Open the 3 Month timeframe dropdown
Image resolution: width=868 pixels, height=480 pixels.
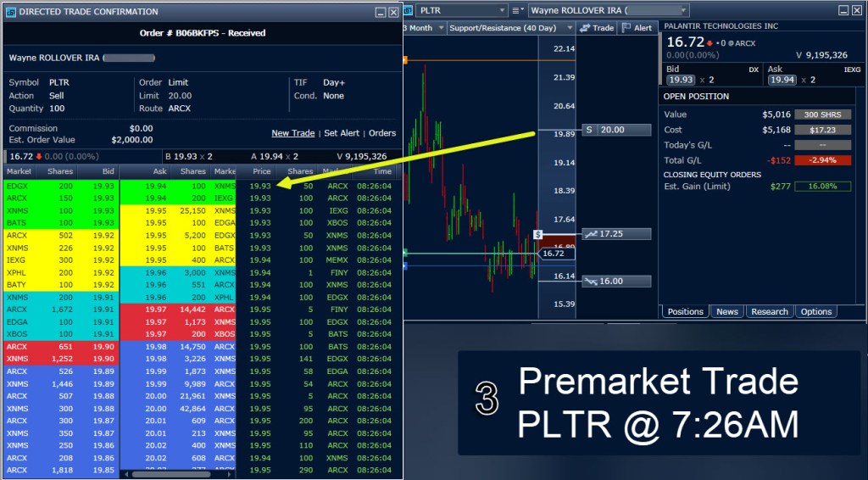439,28
